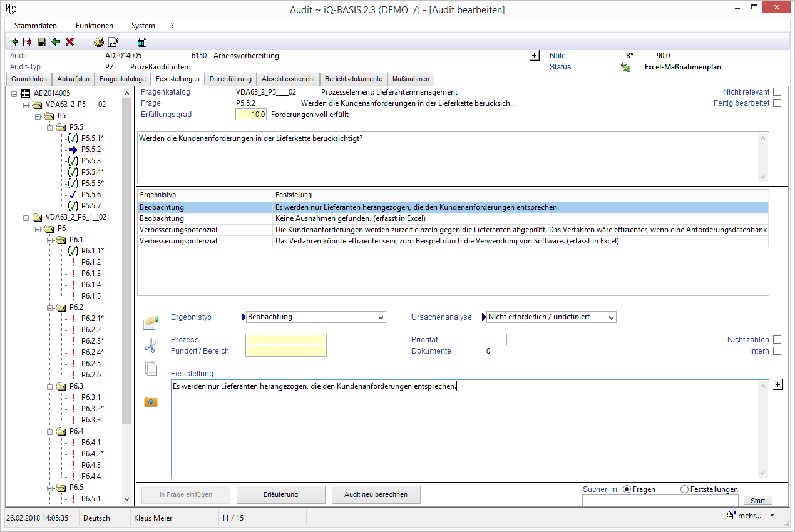Click the new document toolbar icon
This screenshot has width=795, height=532.
(x=13, y=42)
